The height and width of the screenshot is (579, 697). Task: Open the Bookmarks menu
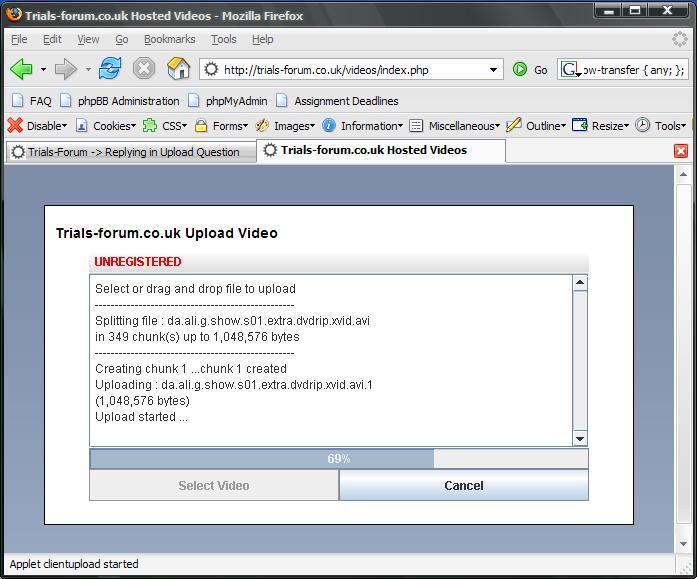[x=169, y=40]
